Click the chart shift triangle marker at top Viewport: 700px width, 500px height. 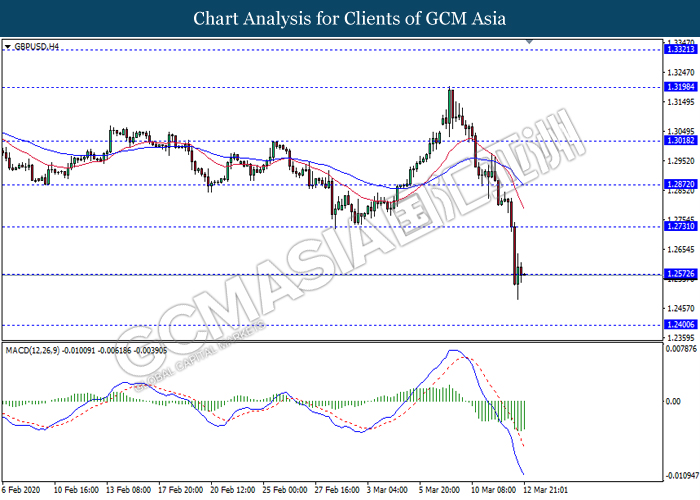(x=529, y=42)
